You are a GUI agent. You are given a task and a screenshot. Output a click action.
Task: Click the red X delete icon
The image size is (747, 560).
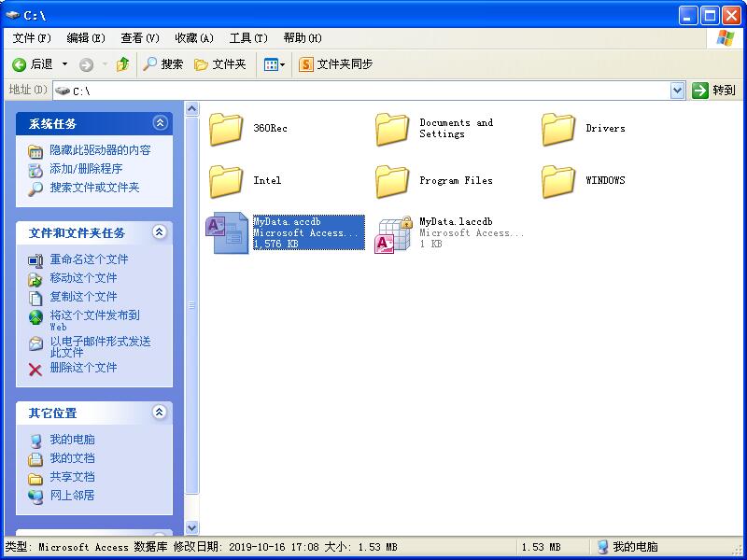tap(35, 370)
